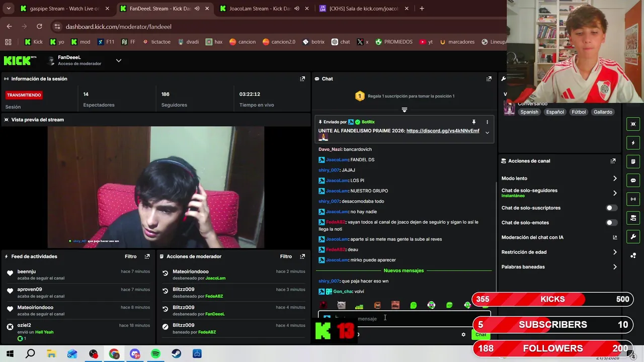Open Modo lento settings arrow
The width and height of the screenshot is (644, 362).
pyautogui.click(x=615, y=178)
